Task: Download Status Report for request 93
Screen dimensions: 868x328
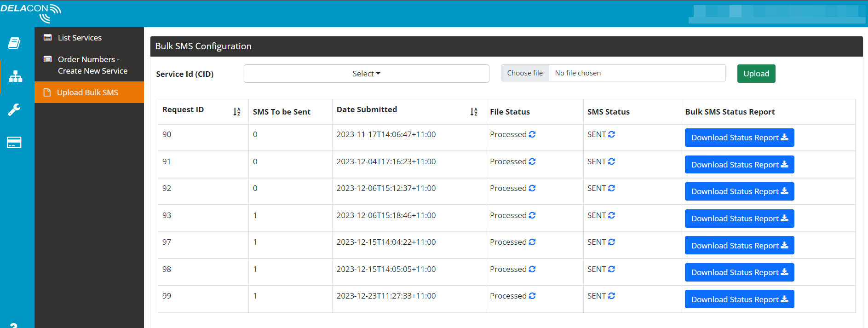Action: [x=739, y=219]
